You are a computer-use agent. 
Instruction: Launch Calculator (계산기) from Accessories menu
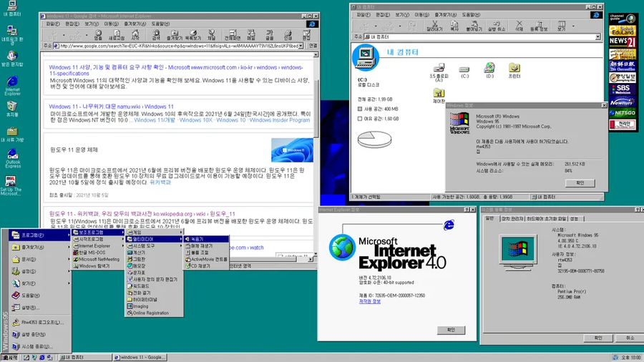click(154, 253)
